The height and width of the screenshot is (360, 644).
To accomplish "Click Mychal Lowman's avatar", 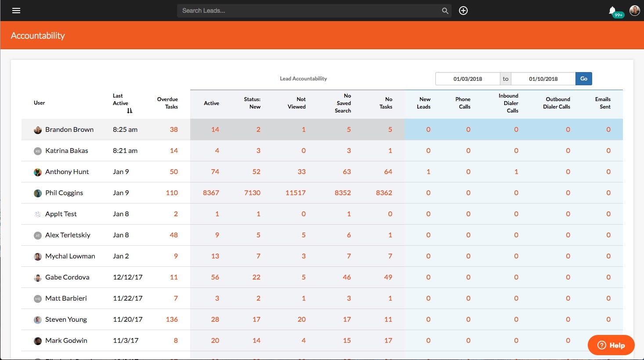I will [38, 256].
